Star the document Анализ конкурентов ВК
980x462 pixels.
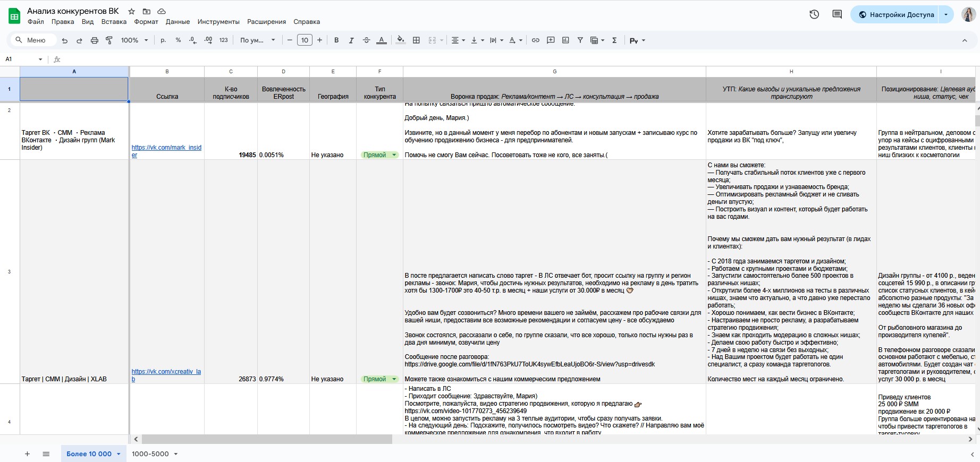[x=131, y=11]
